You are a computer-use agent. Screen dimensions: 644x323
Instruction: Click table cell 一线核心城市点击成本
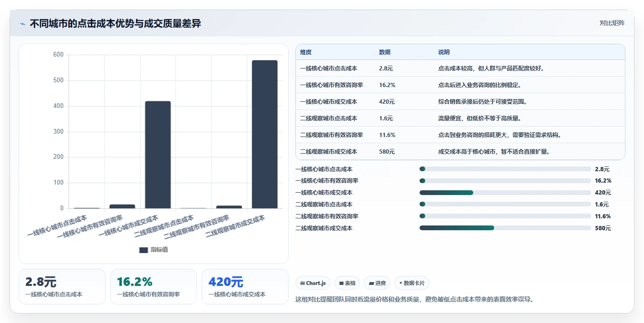click(x=329, y=69)
